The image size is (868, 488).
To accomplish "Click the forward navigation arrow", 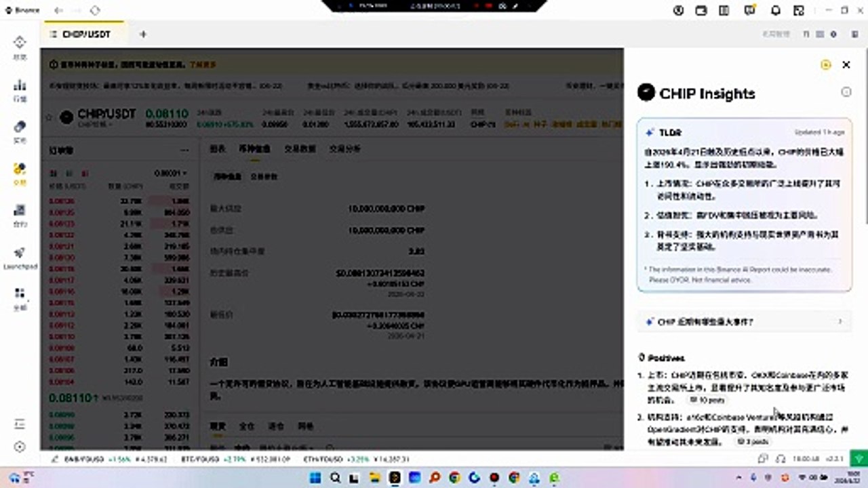I will [x=77, y=10].
